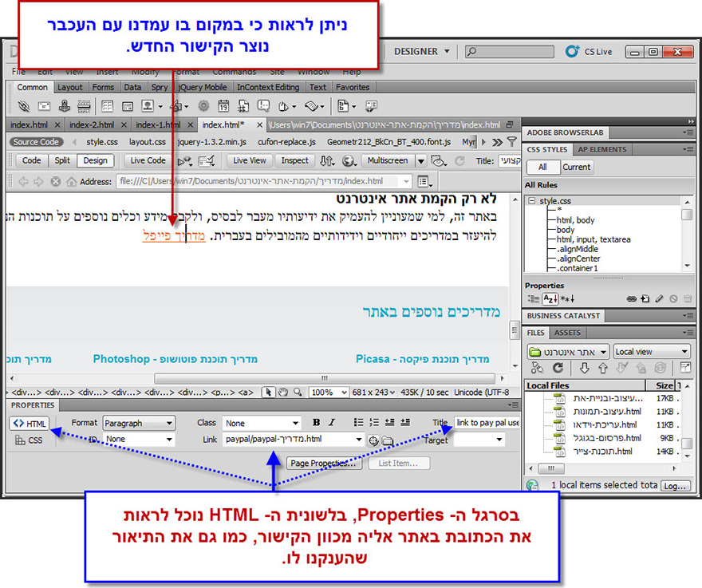Expand the Files panel with the expand icon
Screen dimensions: 702x588
tap(685, 368)
